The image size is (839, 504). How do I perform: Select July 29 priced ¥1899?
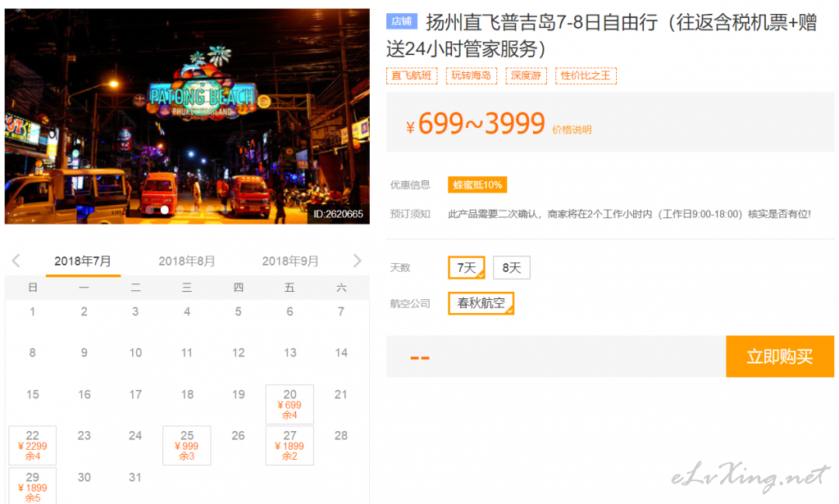coord(32,486)
